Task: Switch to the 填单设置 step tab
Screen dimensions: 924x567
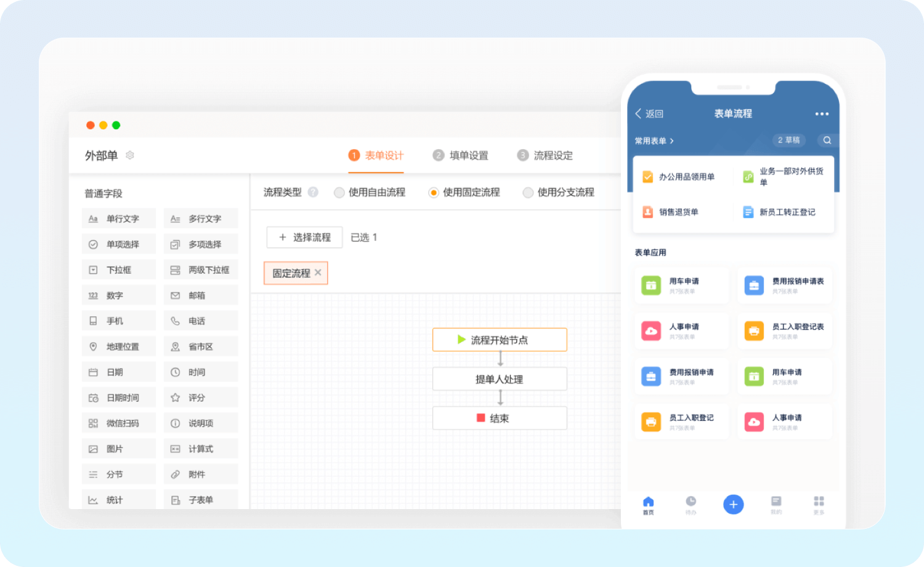Action: point(461,155)
